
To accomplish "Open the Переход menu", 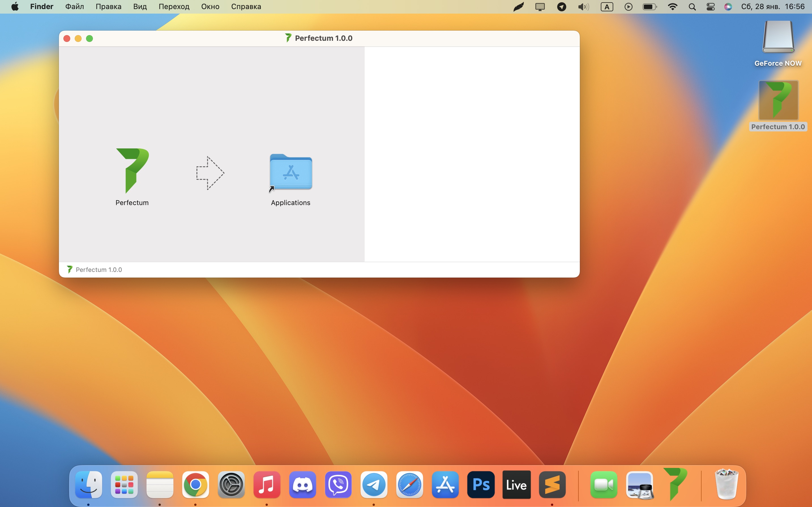I will [x=174, y=7].
